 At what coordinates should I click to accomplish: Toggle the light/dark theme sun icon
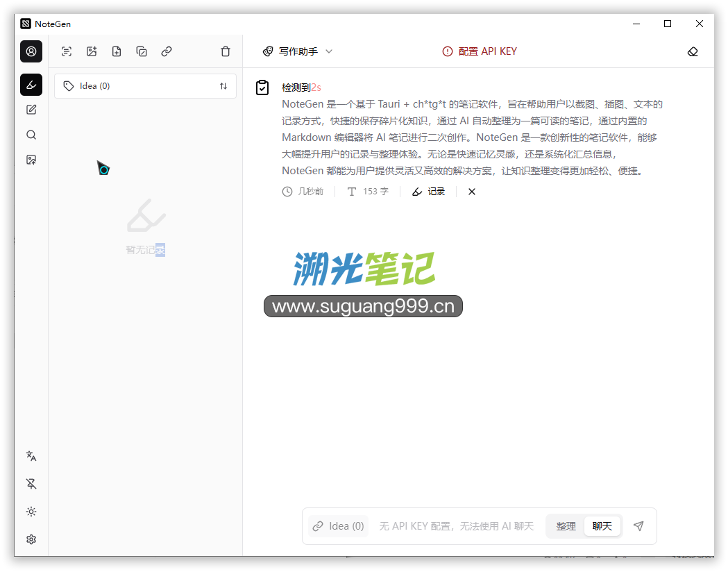31,512
